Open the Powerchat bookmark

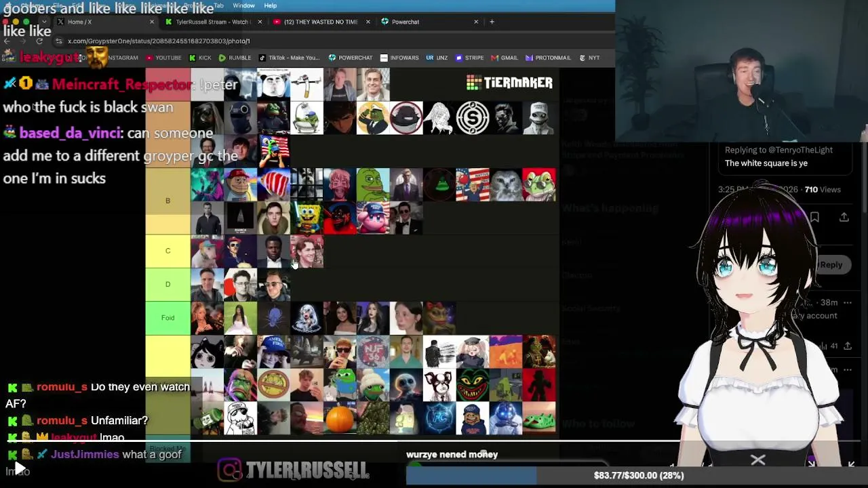click(x=351, y=58)
